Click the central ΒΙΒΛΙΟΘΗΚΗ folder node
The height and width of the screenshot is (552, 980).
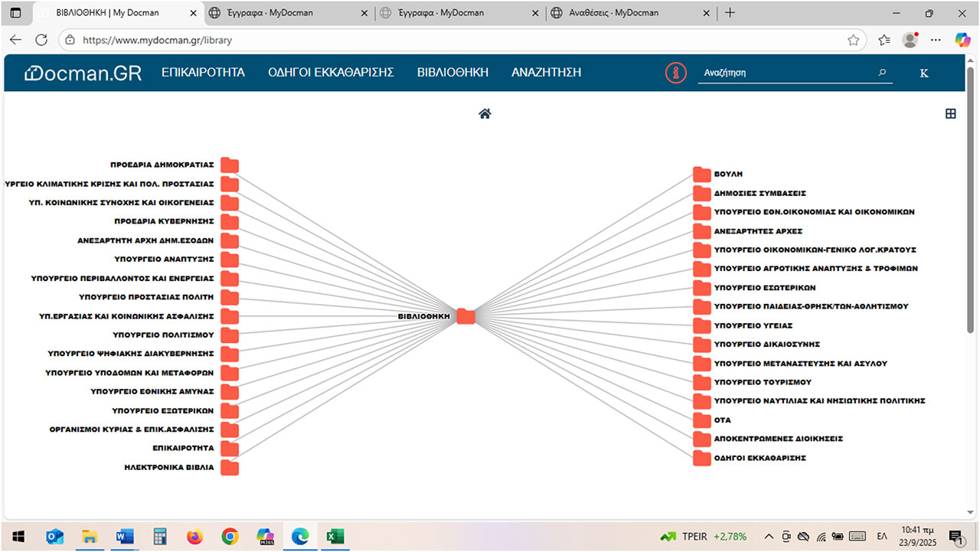(x=465, y=316)
